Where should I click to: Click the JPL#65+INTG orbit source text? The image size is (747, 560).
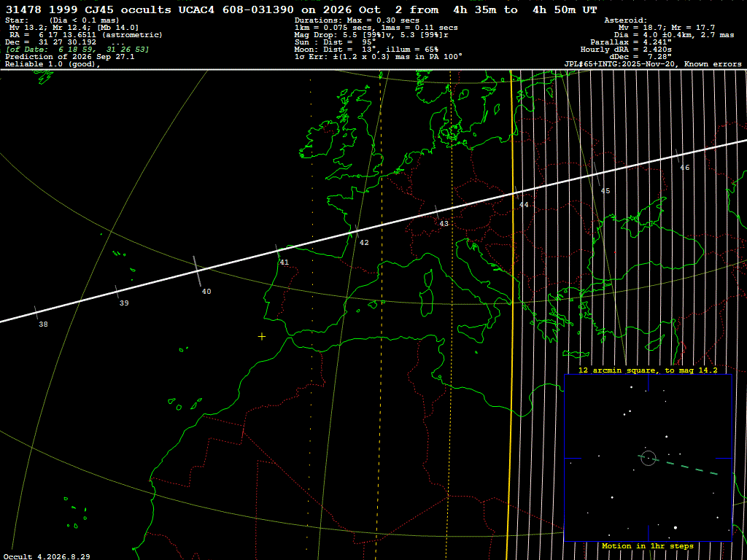point(653,64)
